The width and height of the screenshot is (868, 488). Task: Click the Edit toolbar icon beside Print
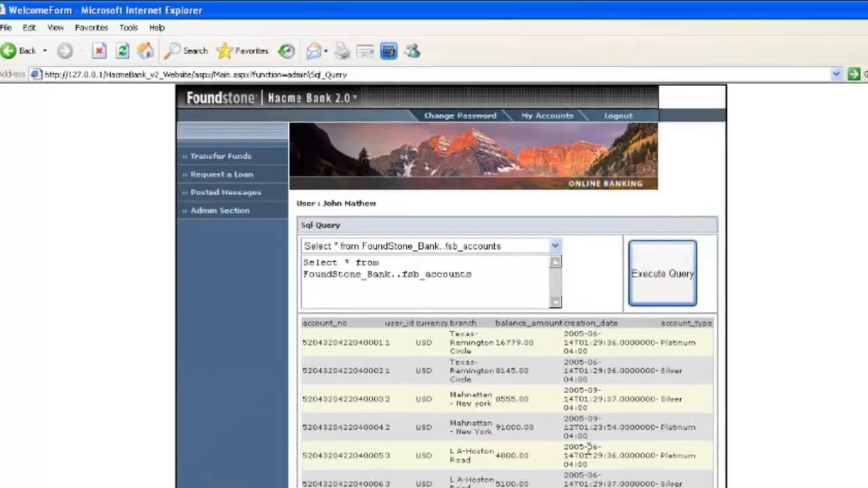[x=366, y=51]
